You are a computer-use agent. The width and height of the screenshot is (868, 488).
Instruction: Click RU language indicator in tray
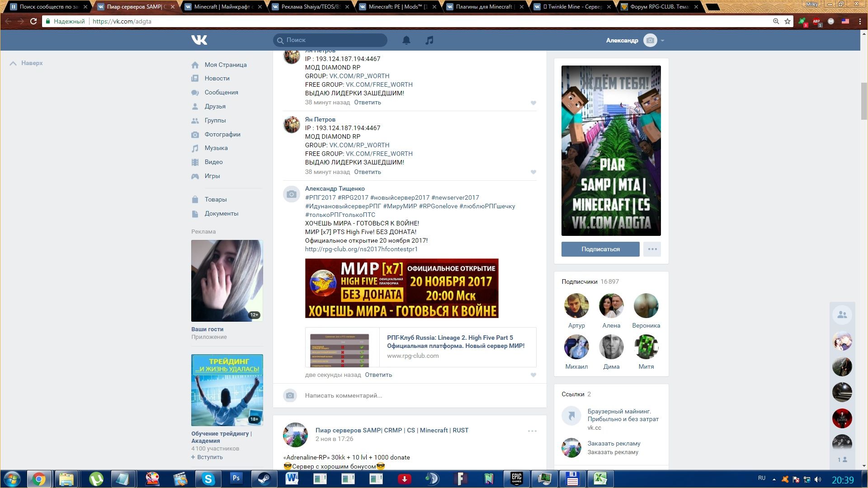tap(762, 478)
